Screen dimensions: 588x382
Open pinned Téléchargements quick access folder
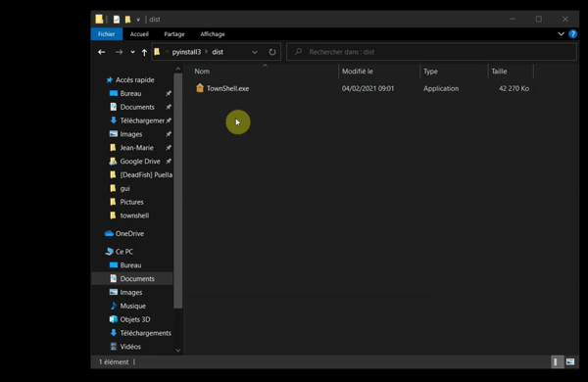tap(142, 120)
